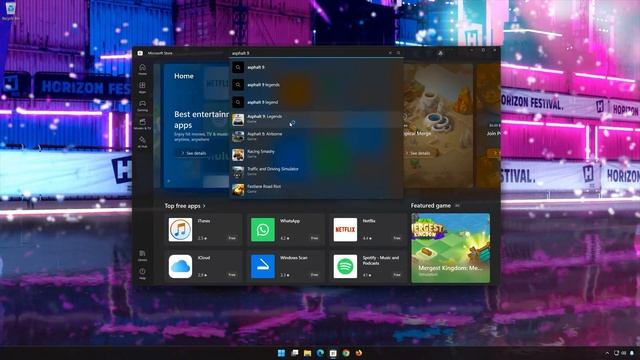Open File Explorer from taskbar

(x=307, y=353)
